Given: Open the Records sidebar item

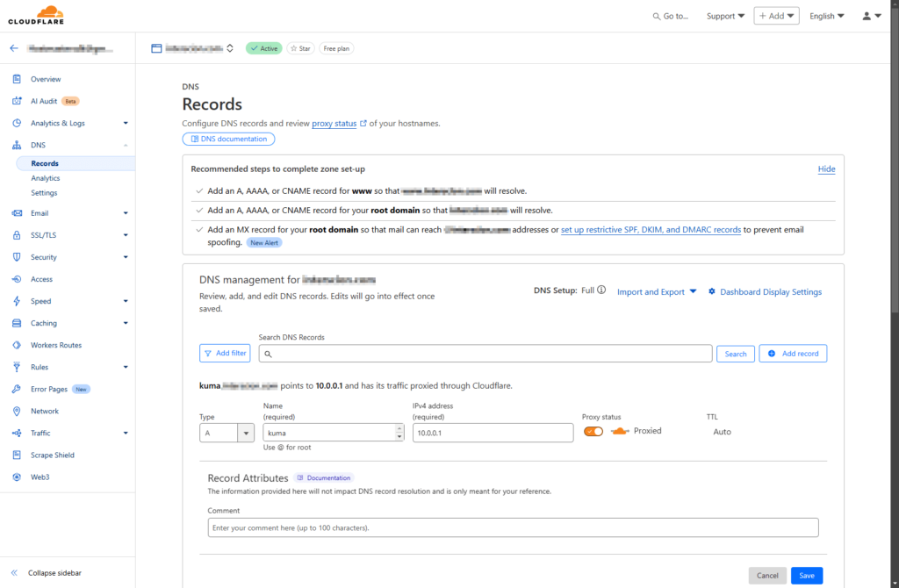Looking at the screenshot, I should [x=76, y=163].
